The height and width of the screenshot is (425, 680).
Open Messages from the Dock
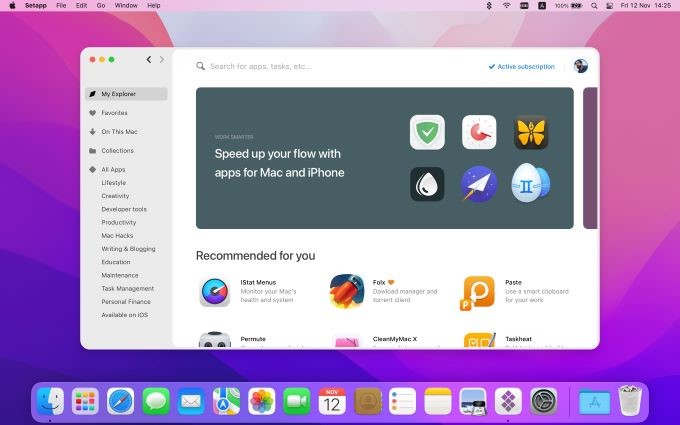pos(156,401)
